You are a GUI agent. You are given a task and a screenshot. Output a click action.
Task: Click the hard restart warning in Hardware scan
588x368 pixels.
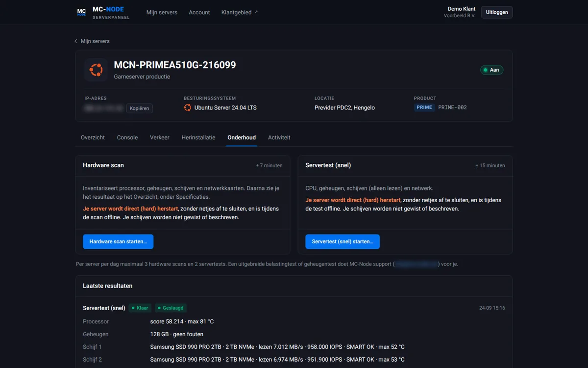(130, 209)
